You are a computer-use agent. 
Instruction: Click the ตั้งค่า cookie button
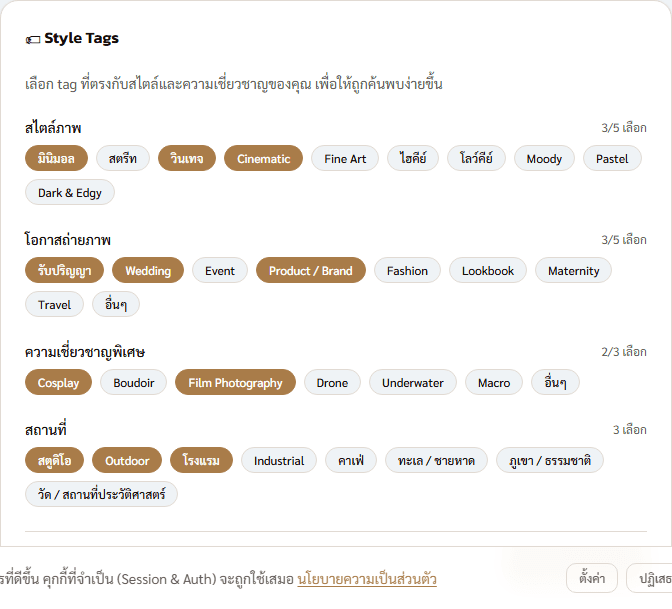click(592, 578)
